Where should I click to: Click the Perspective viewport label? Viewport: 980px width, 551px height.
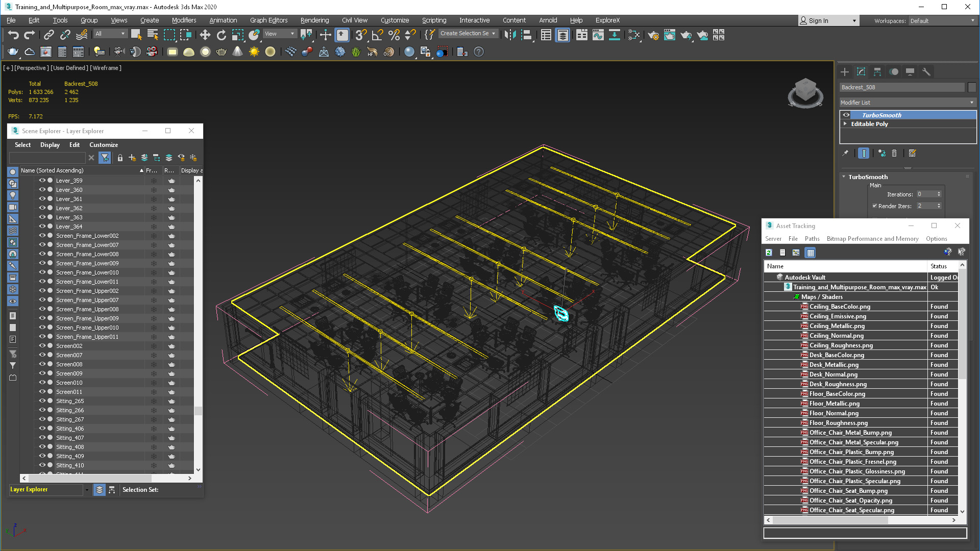coord(32,68)
